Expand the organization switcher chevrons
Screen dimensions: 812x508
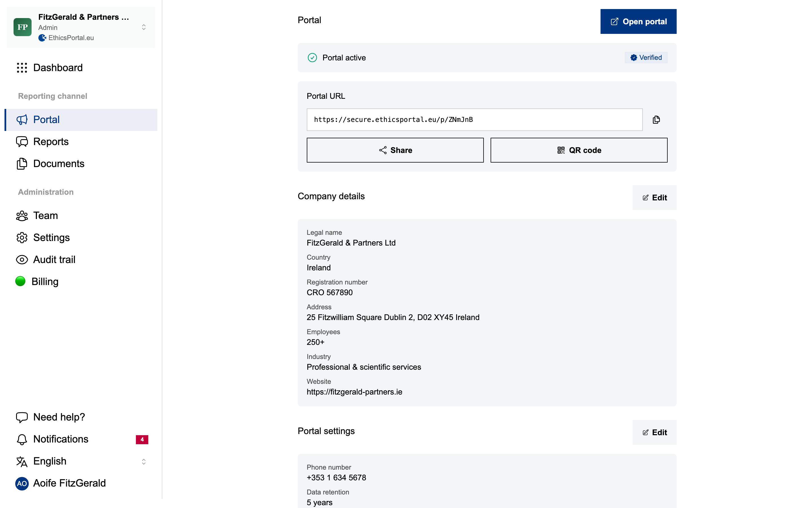tap(144, 27)
